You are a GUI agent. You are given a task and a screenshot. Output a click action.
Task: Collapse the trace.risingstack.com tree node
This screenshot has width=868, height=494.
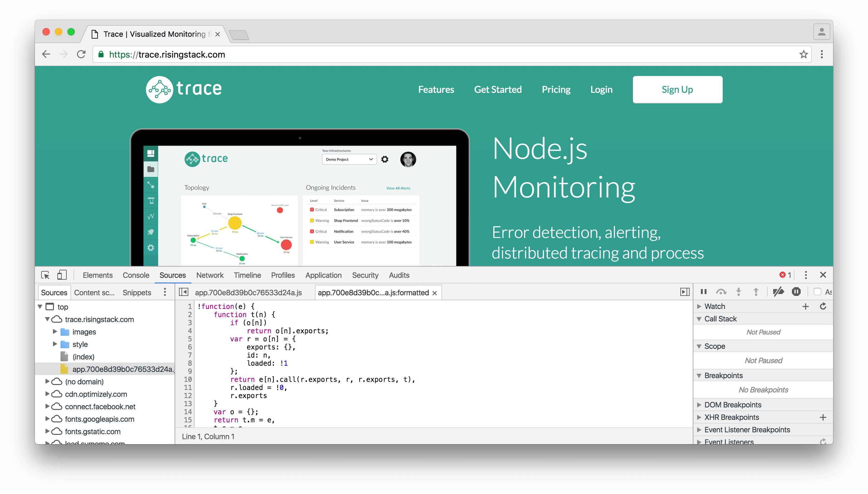coord(47,319)
